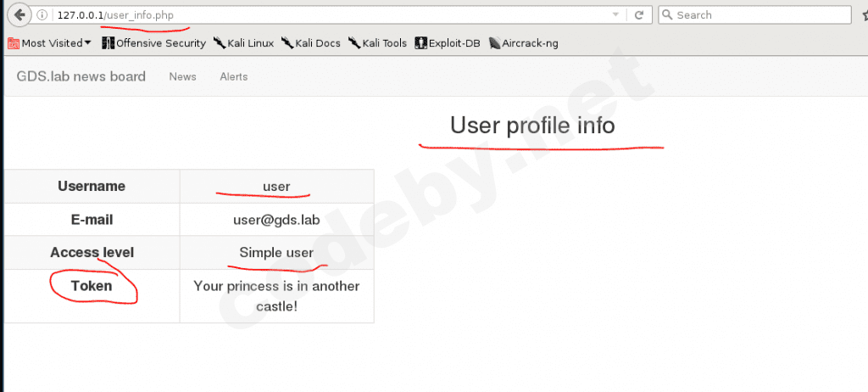The width and height of the screenshot is (868, 392).
Task: Select the user@gds.lab email value
Action: [x=277, y=220]
